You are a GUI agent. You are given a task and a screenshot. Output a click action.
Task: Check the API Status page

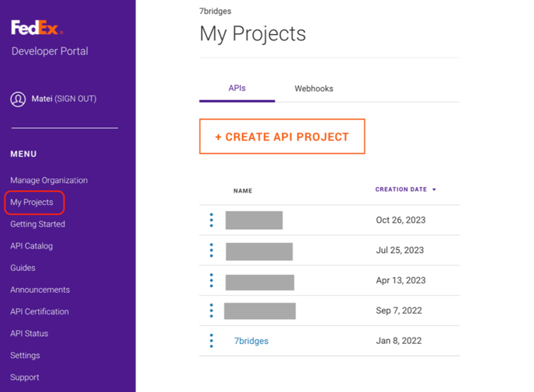coord(29,333)
